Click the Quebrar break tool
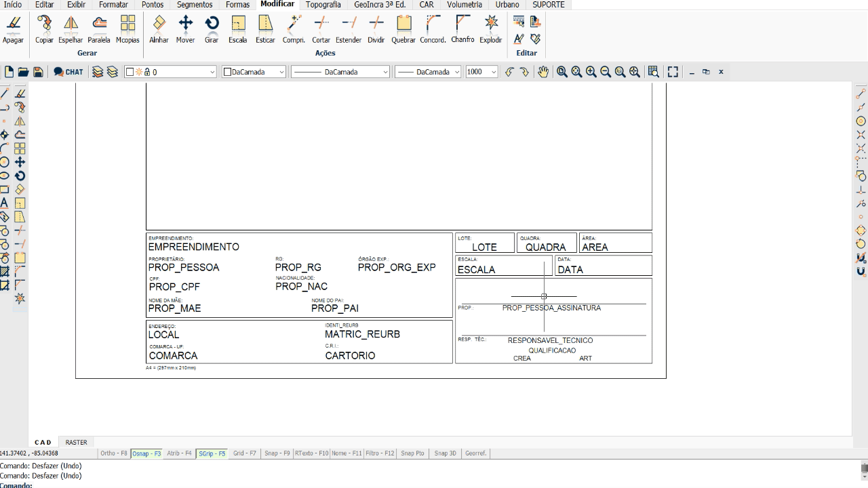This screenshot has width=868, height=488. pos(403,30)
